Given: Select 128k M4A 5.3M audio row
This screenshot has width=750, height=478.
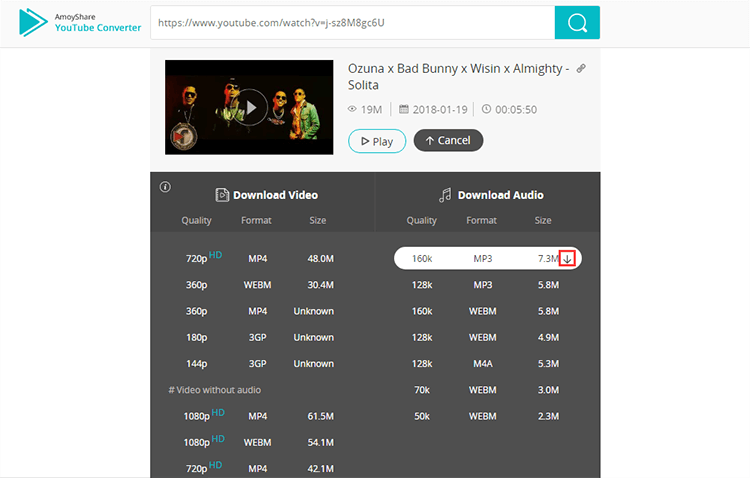Looking at the screenshot, I should pos(487,364).
